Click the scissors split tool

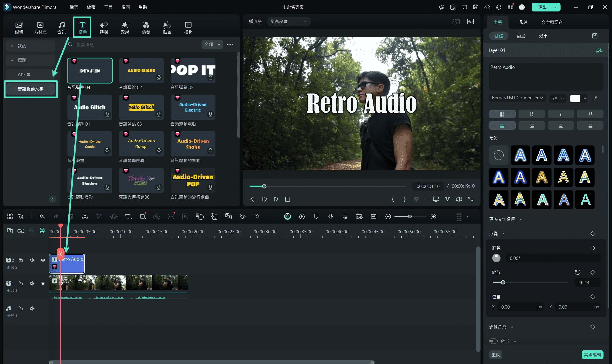coord(85,216)
